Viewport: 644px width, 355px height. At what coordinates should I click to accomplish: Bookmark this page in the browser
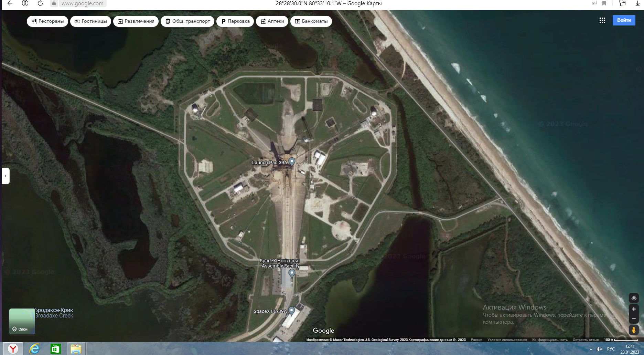pos(604,3)
